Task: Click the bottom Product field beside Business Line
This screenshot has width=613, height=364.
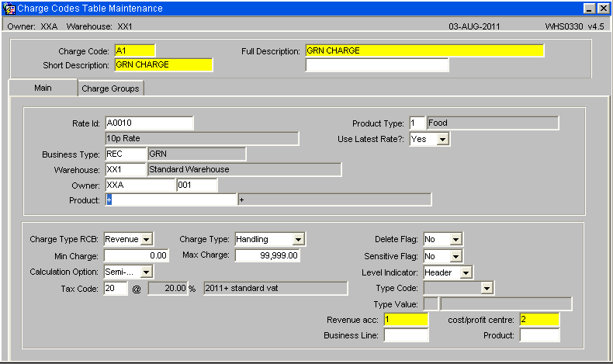Action: click(x=539, y=335)
